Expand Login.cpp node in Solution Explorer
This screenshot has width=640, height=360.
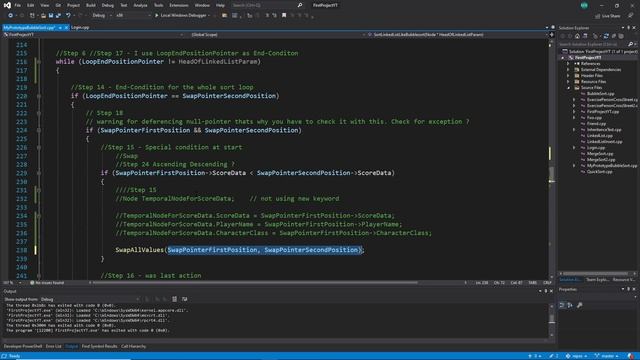pos(573,148)
